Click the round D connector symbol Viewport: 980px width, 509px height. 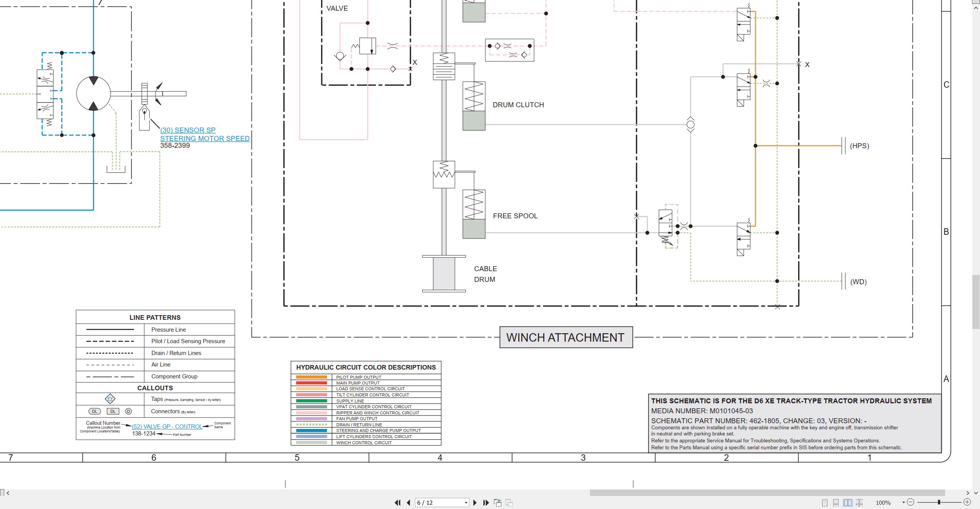pyautogui.click(x=129, y=411)
